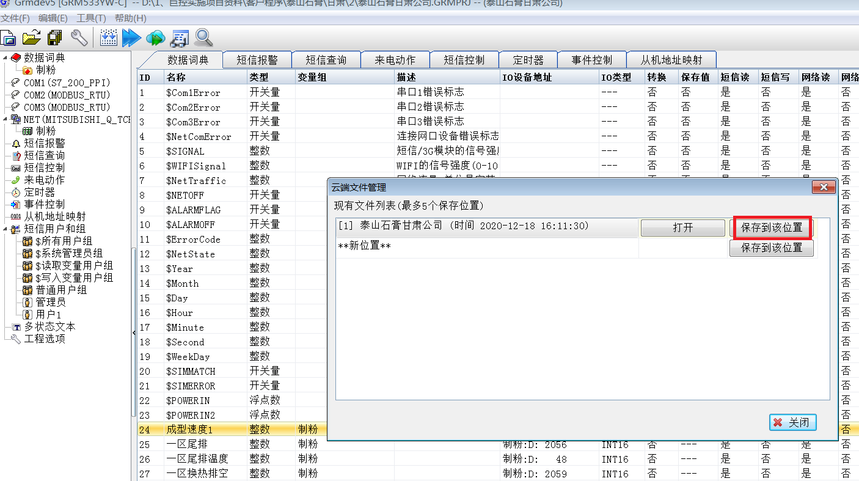Open 工程选项 in tree
The width and height of the screenshot is (859, 481).
point(44,339)
